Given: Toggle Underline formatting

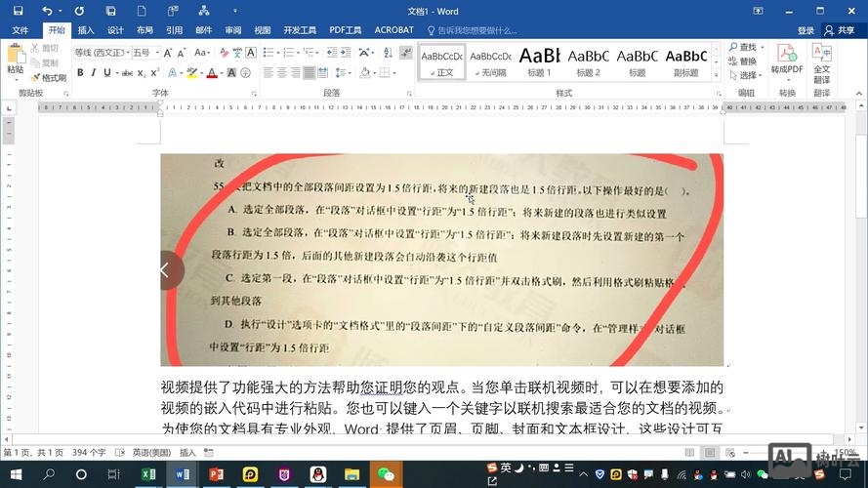Looking at the screenshot, I should tap(106, 72).
